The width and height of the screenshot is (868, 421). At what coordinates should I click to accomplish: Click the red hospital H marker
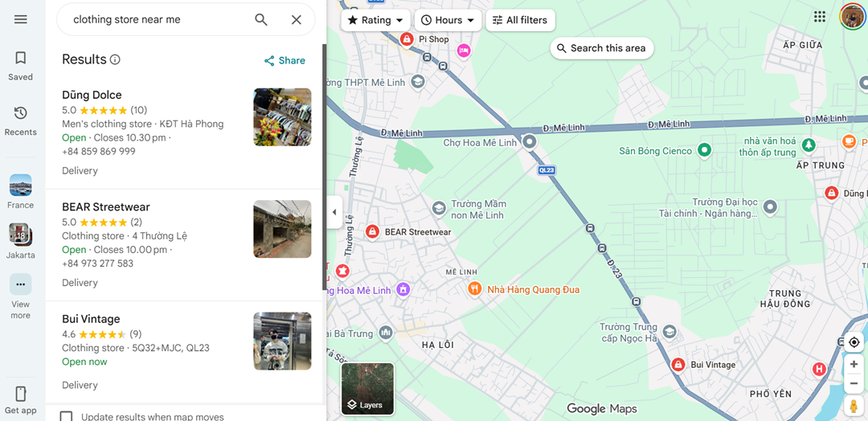tap(819, 369)
